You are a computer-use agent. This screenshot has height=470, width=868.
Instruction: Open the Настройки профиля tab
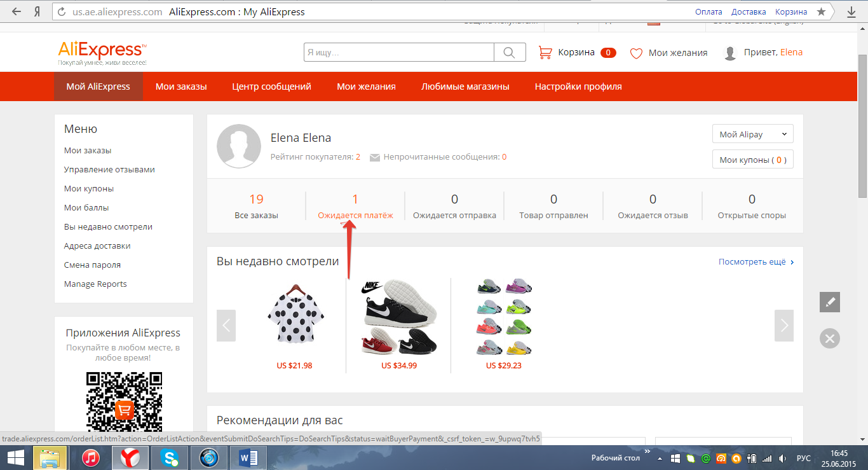pyautogui.click(x=578, y=86)
